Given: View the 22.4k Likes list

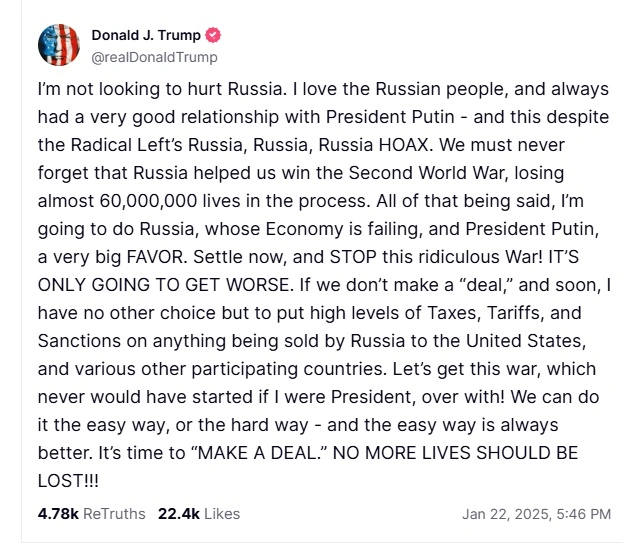Looking at the screenshot, I should 198,513.
